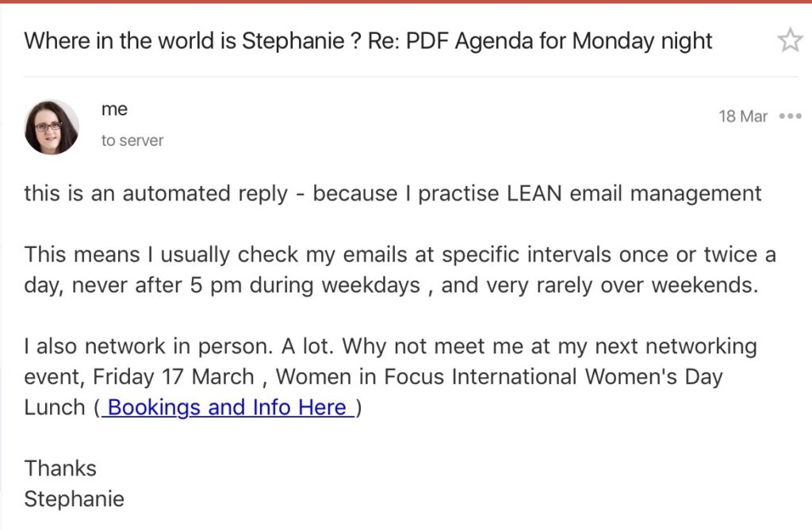Screen dimensions: 812x530
Task: Click the "Thanks" closing line
Action: [60, 468]
